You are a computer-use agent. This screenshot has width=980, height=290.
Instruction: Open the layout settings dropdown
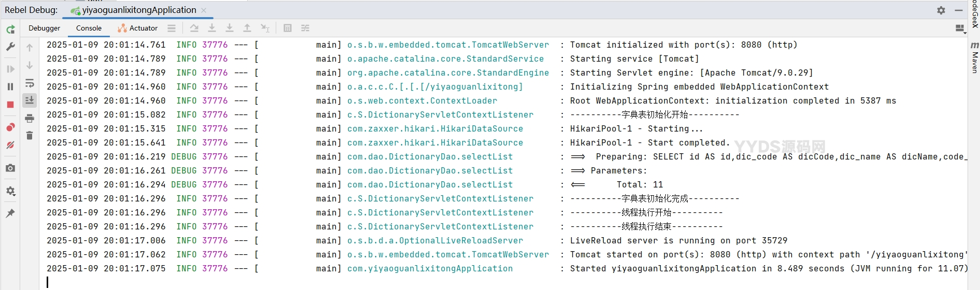(x=960, y=29)
